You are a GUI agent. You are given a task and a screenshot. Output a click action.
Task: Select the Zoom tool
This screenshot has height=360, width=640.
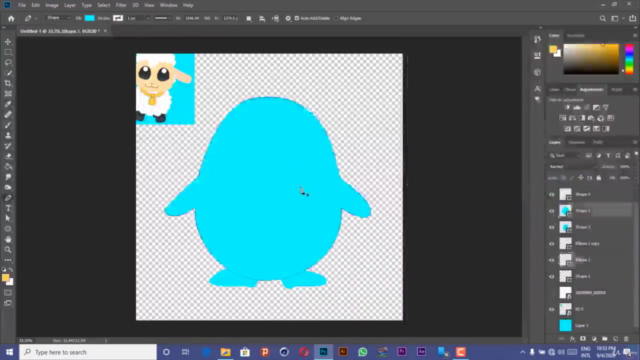click(8, 249)
